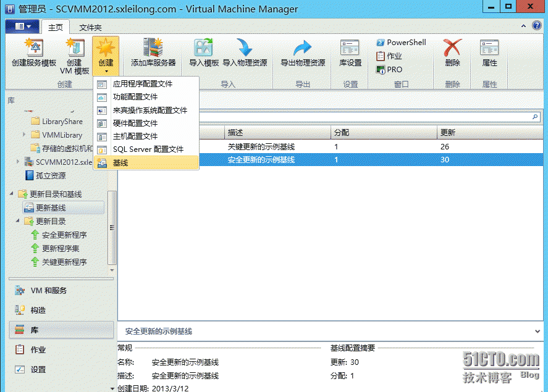
Task: Expand the VMMLibrary folder node
Action: (24, 135)
